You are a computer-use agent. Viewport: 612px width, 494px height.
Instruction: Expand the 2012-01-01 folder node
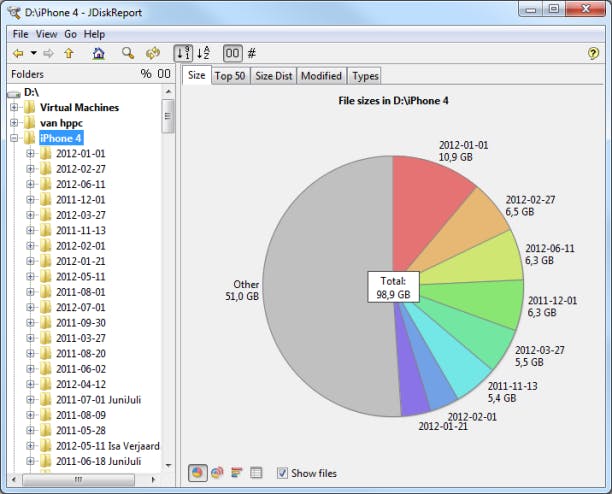click(x=30, y=154)
